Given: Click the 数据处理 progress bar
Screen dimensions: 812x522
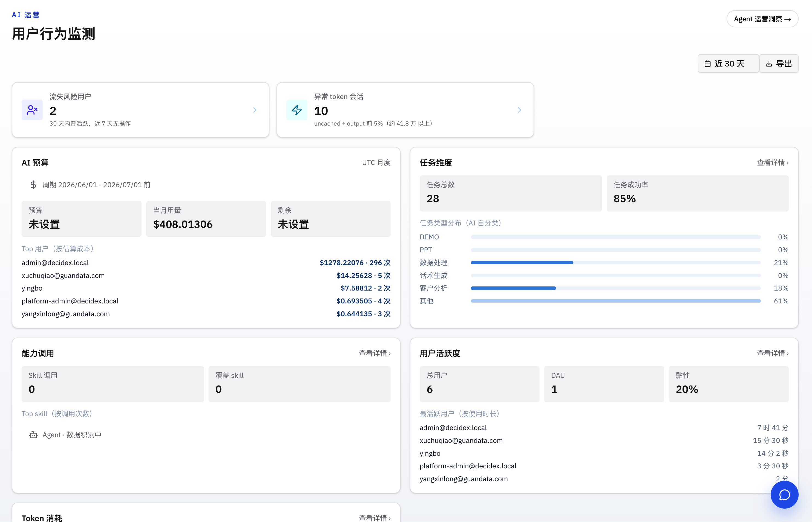Looking at the screenshot, I should [x=616, y=263].
